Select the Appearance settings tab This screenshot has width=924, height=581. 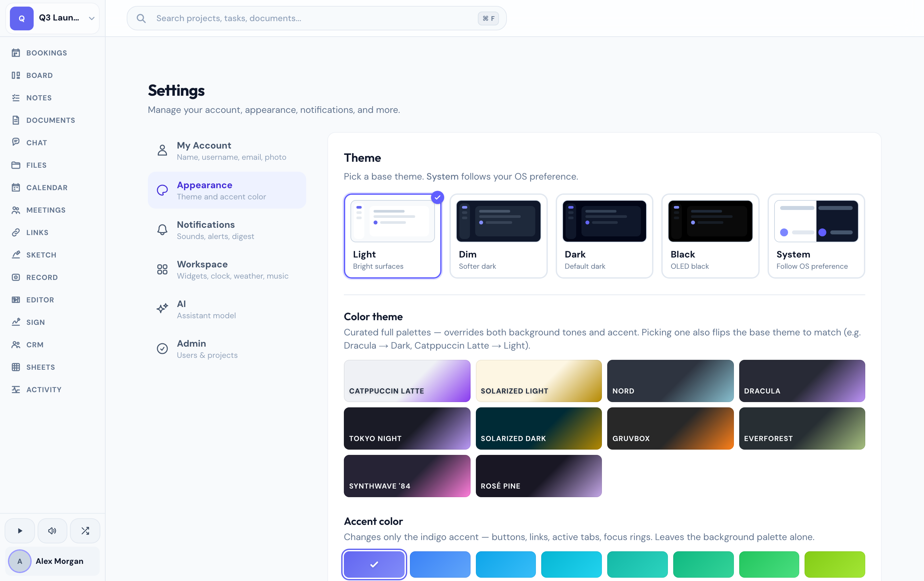(227, 190)
